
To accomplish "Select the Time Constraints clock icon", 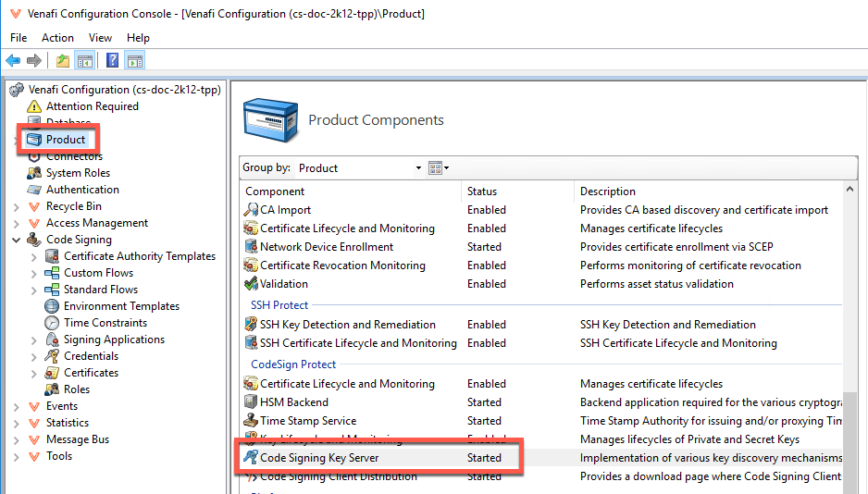I will pyautogui.click(x=52, y=323).
